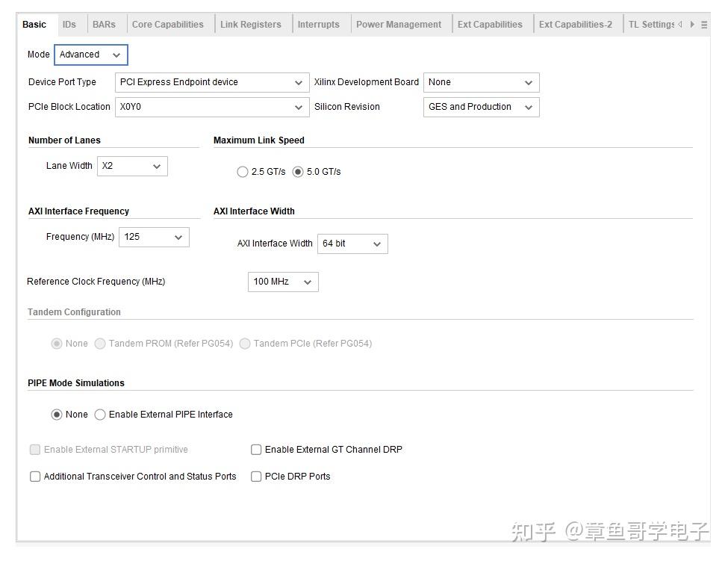Enable the PCIe DRP Ports option

[x=256, y=476]
